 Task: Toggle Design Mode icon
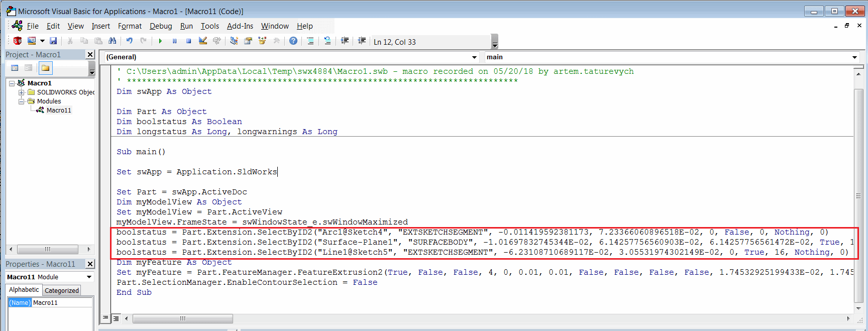[x=203, y=41]
